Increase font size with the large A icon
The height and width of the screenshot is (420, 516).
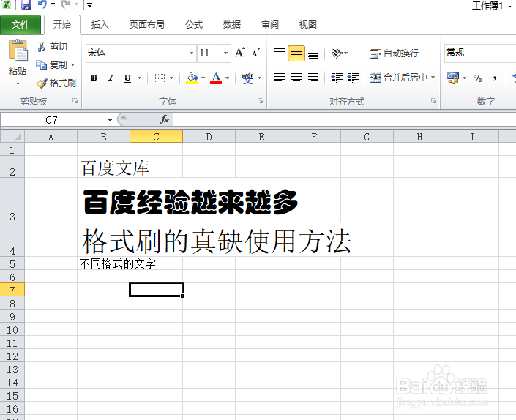(240, 53)
